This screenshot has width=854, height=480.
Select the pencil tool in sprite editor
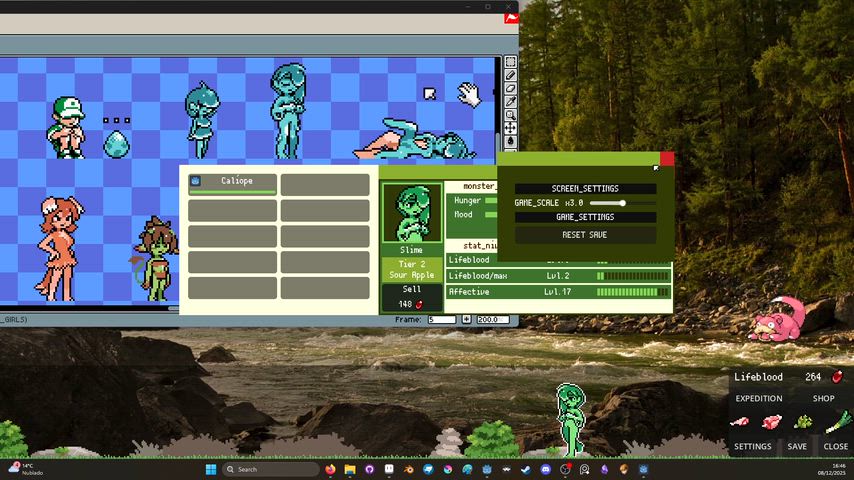[510, 75]
